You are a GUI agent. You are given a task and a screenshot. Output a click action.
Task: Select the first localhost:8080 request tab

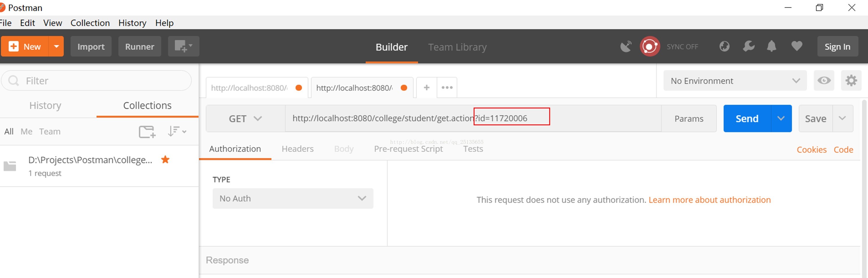click(257, 88)
